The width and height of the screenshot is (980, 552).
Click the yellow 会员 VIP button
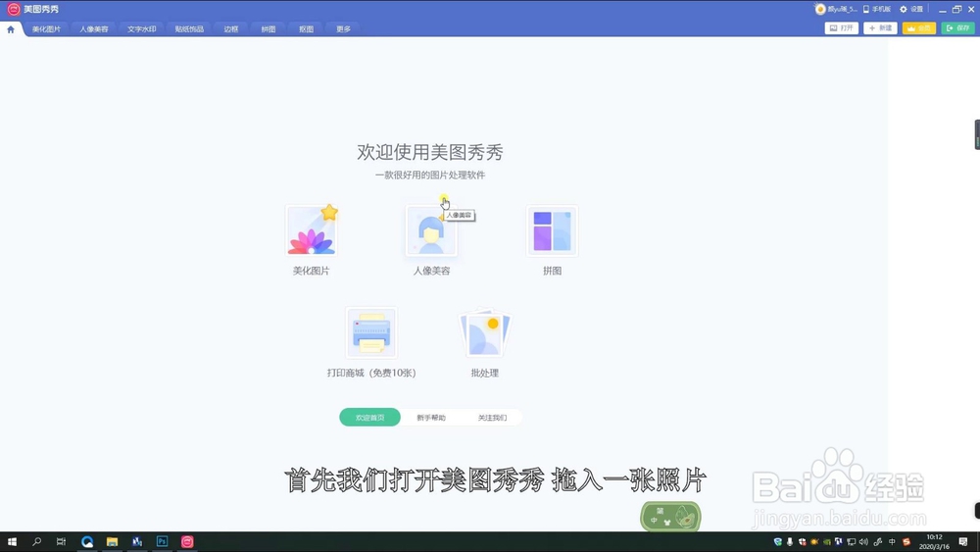click(x=919, y=28)
